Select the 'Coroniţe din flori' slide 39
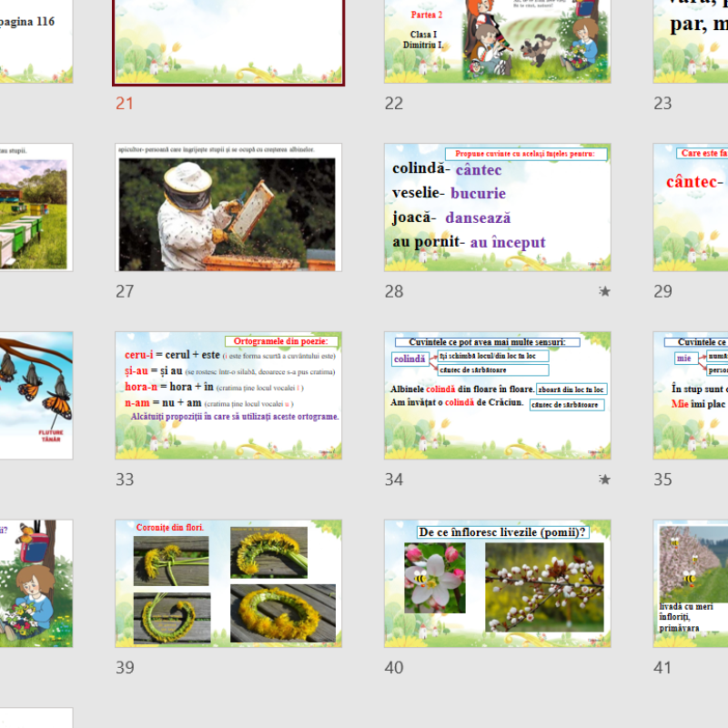 pos(228,583)
